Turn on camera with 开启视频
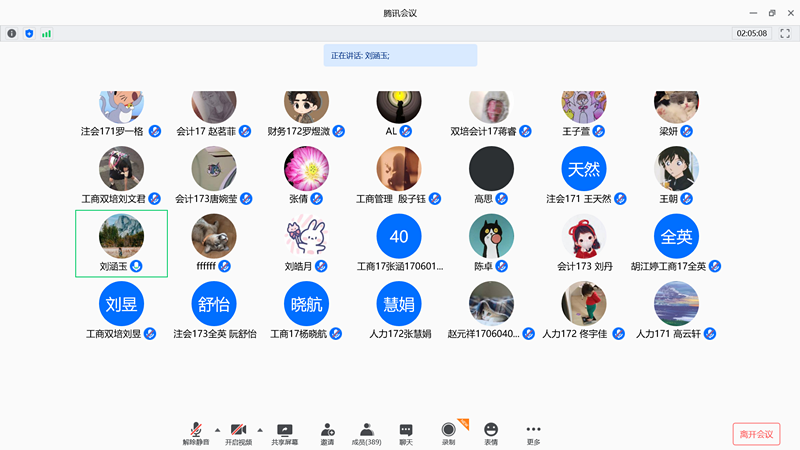Image resolution: width=800 pixels, height=450 pixels. (x=238, y=431)
